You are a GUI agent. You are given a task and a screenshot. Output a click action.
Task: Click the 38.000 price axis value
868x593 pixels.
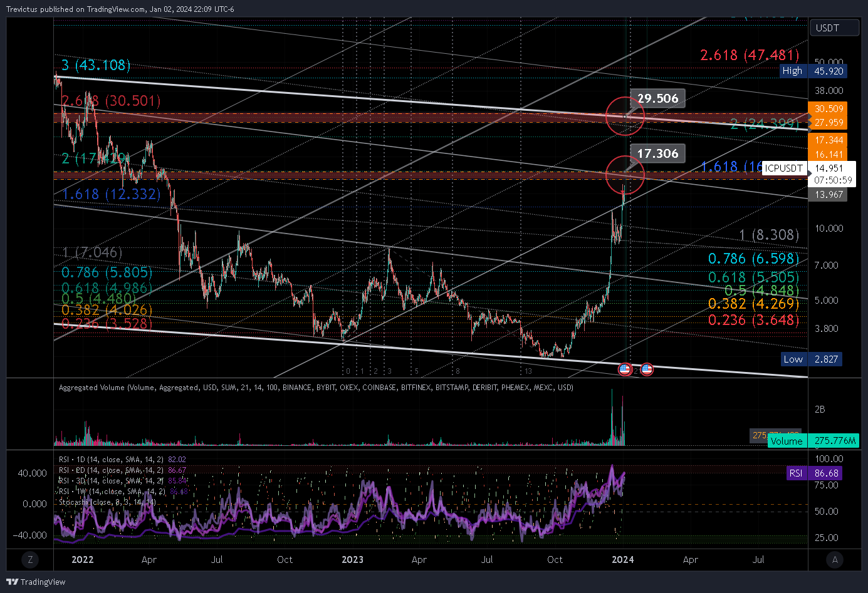point(829,90)
